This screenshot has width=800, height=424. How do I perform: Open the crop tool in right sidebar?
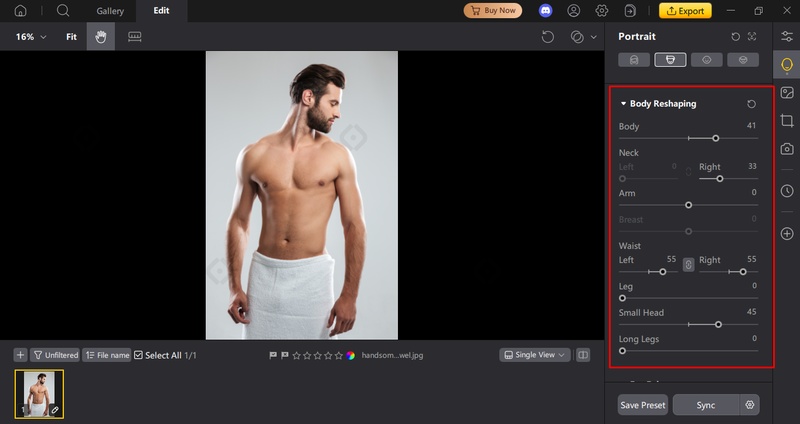787,120
